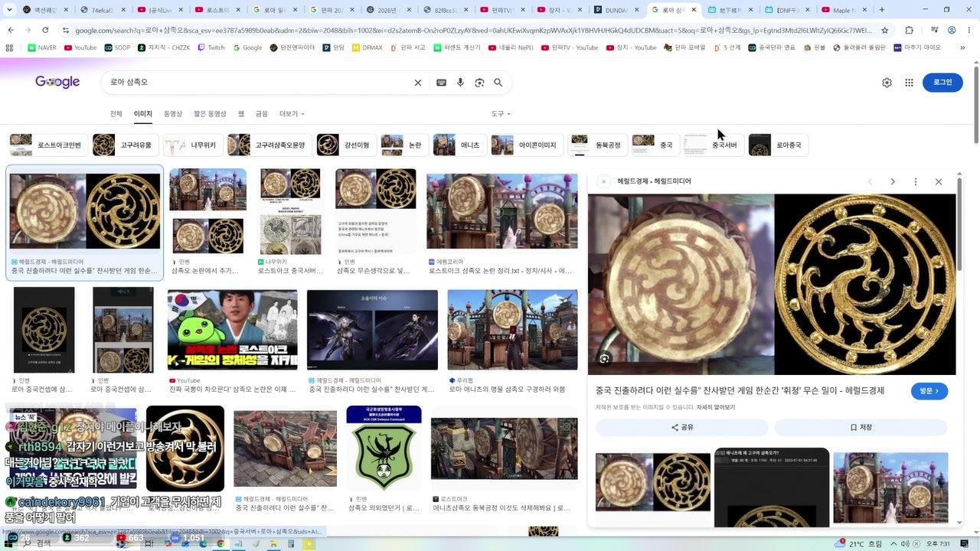Open the NAVER bookmark
Viewport: 980px width, 551px height.
point(42,47)
